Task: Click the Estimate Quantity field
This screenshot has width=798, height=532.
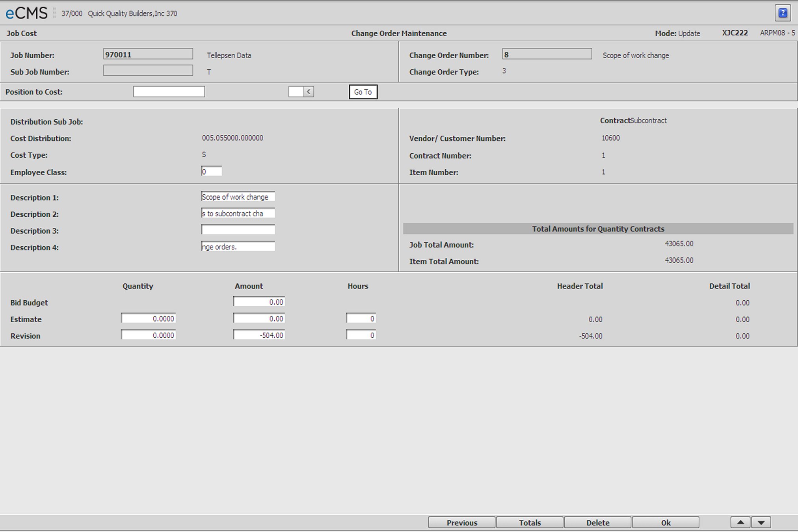Action: pos(148,318)
